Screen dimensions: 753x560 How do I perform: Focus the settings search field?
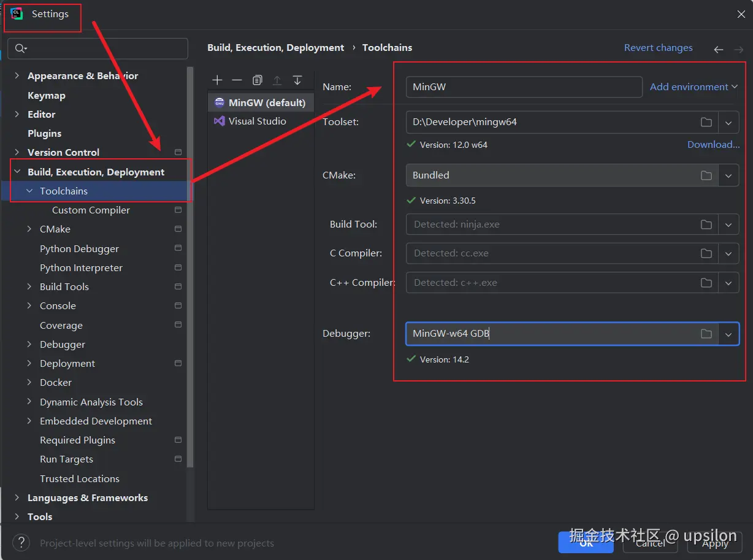tap(98, 48)
